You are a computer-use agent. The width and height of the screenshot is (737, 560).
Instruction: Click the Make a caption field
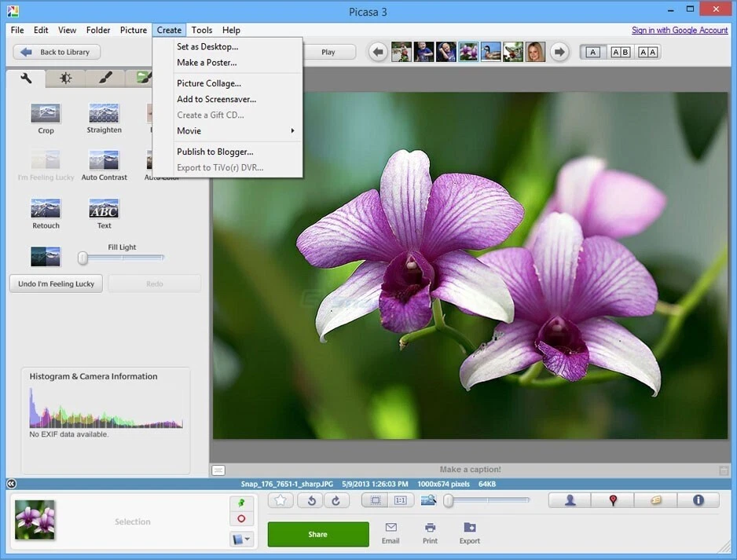click(x=468, y=469)
